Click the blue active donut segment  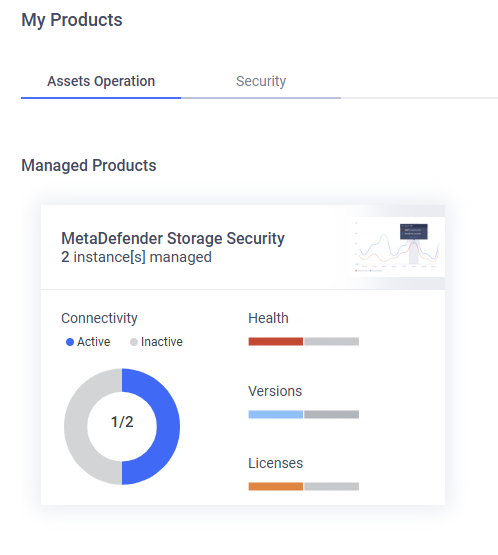point(168,427)
